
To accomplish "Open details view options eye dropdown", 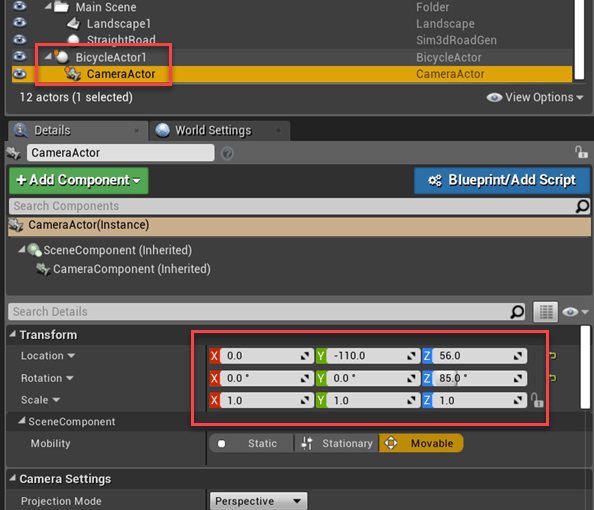I will 575,312.
